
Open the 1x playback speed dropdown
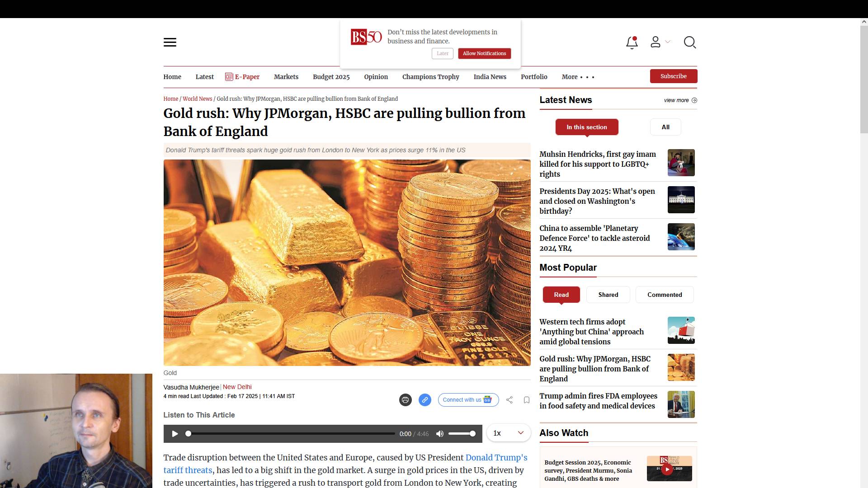(509, 433)
